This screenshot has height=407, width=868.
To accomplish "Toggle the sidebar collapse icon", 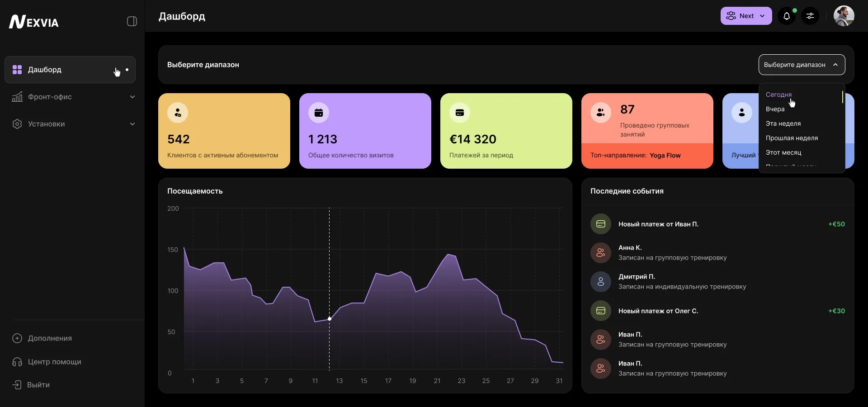I will [x=132, y=21].
